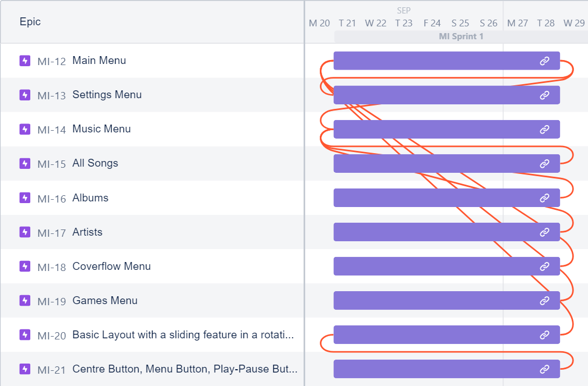This screenshot has height=386, width=588.
Task: Select the M 27 date in timeline header
Action: 517,23
